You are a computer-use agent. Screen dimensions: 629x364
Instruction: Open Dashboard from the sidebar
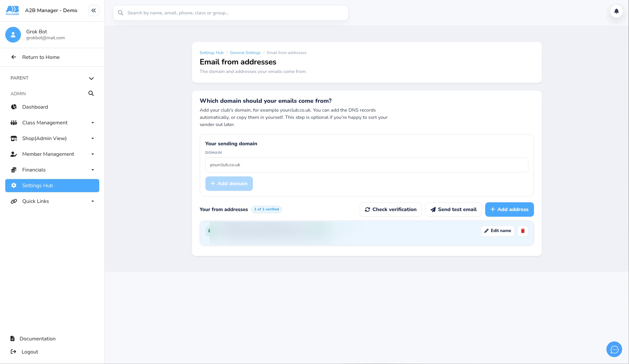point(52,107)
